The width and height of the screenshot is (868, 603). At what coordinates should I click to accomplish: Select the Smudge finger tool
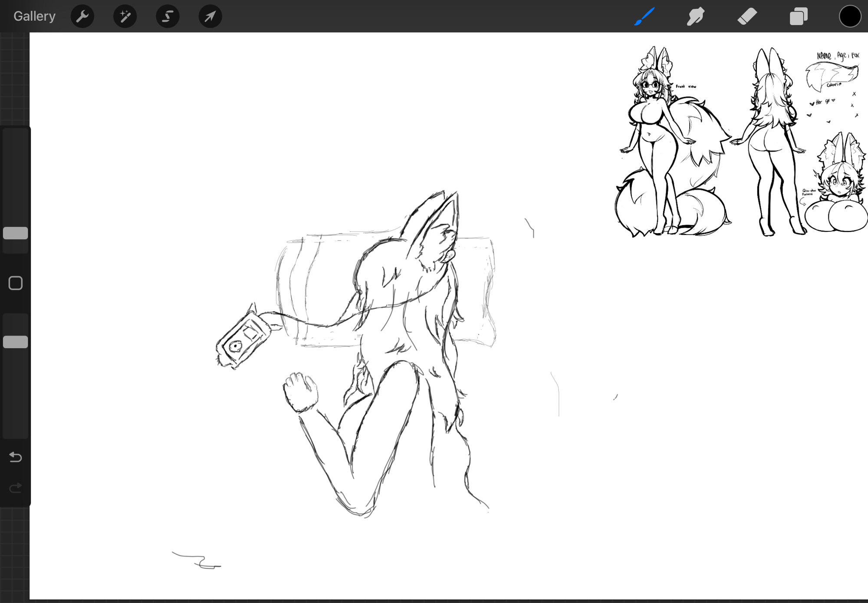click(695, 16)
